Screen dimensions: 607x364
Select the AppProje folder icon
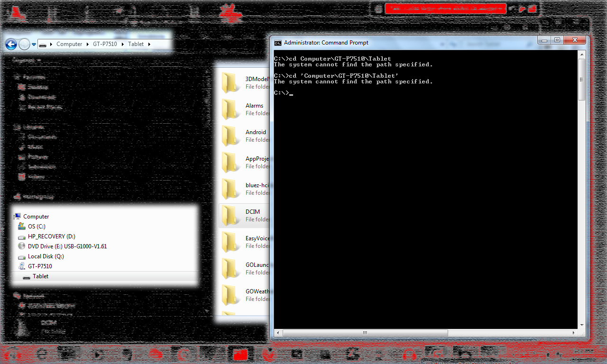click(231, 162)
